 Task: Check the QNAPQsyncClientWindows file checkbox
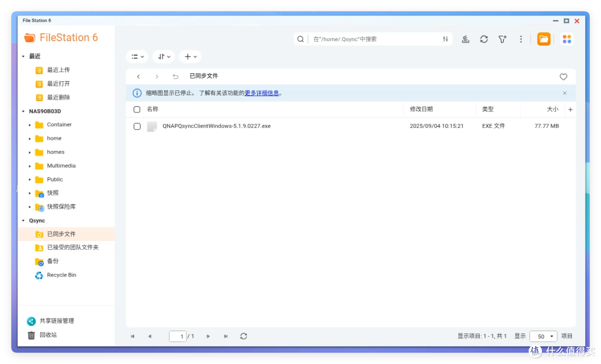(137, 126)
